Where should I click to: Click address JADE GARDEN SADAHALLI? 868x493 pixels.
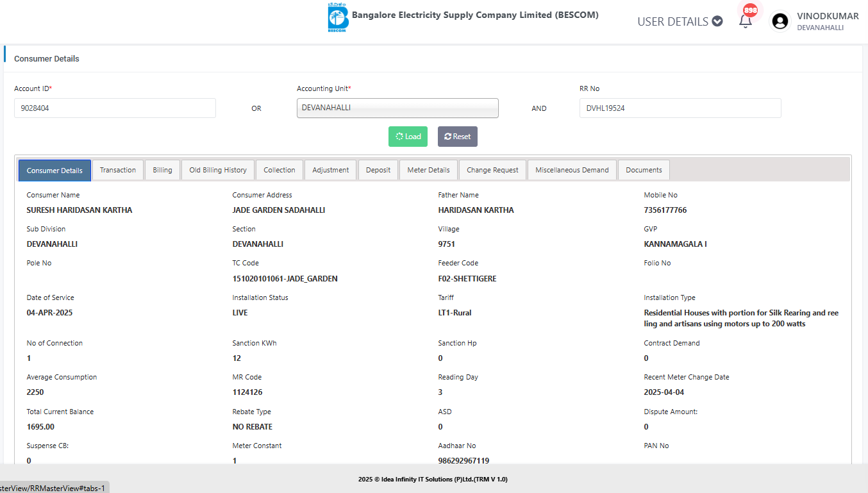coord(279,210)
